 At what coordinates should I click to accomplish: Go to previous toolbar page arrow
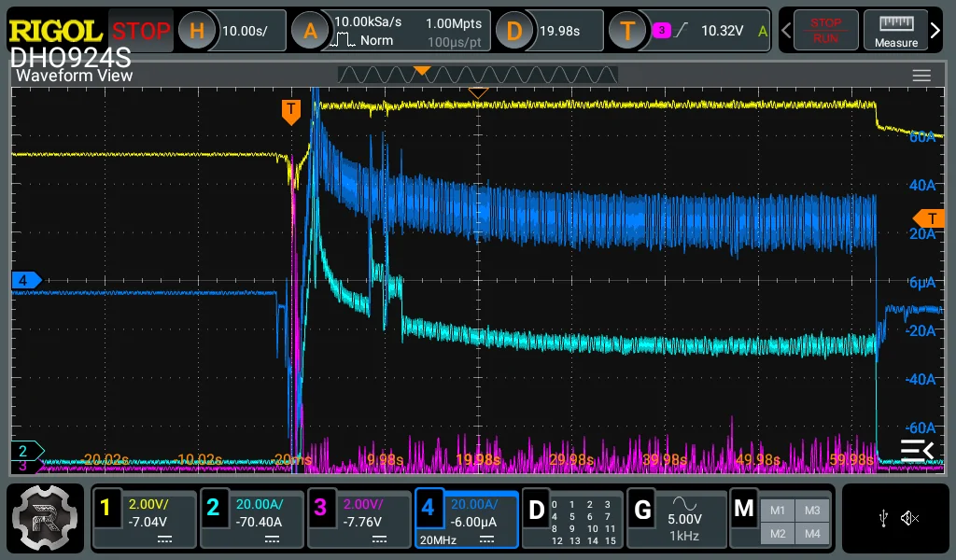point(786,31)
